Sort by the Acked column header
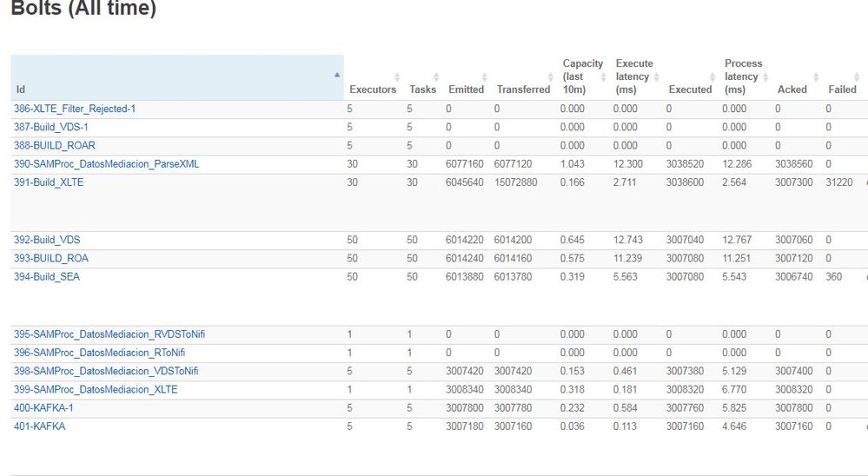This screenshot has height=476, width=868. (792, 89)
